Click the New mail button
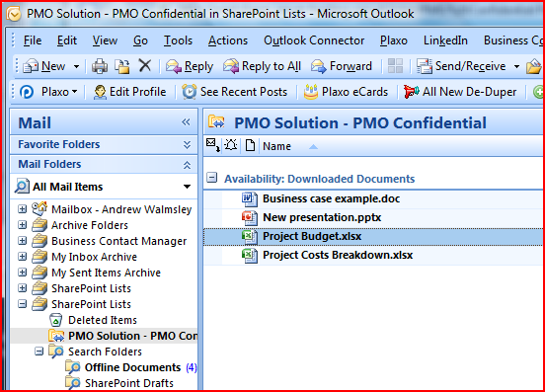545x392 pixels. [44, 66]
